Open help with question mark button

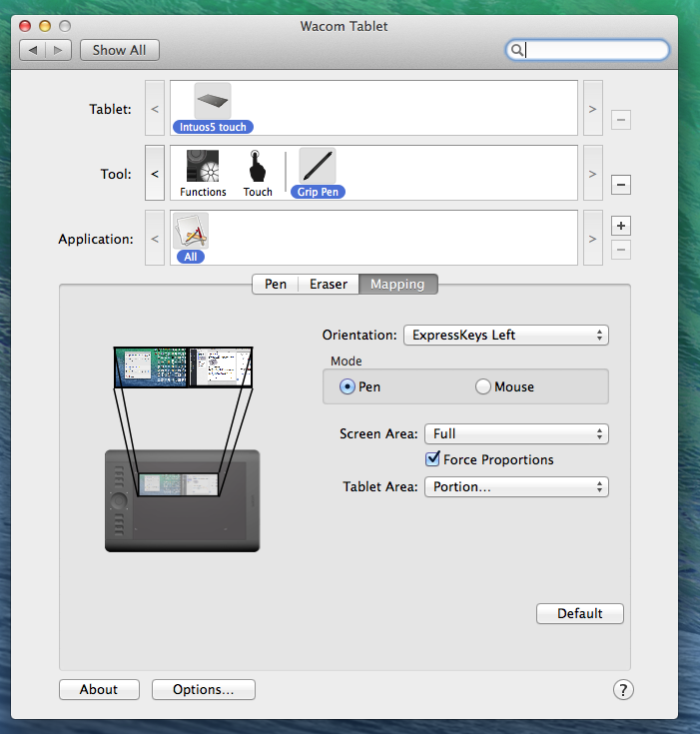point(623,689)
